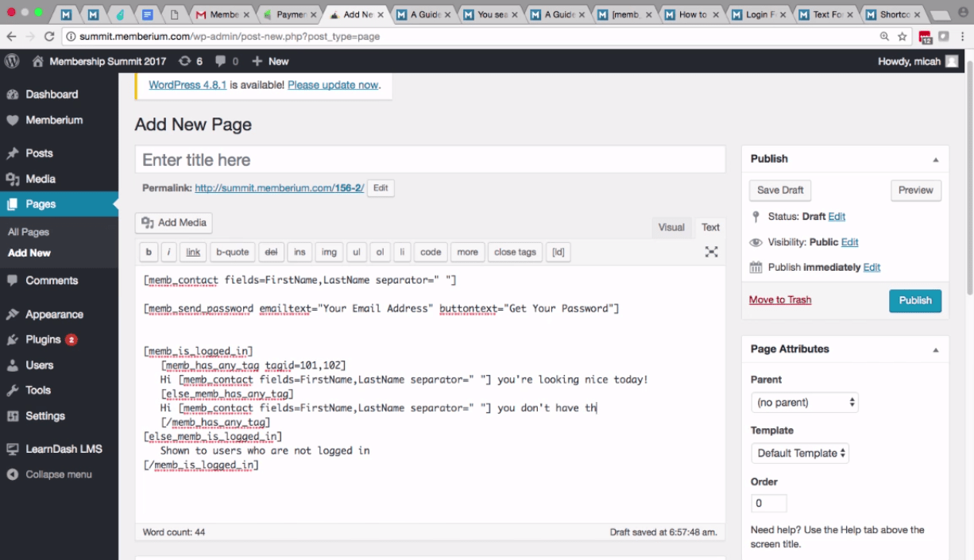Viewport: 974px width, 560px height.
Task: Open Users in the sidebar
Action: point(40,365)
